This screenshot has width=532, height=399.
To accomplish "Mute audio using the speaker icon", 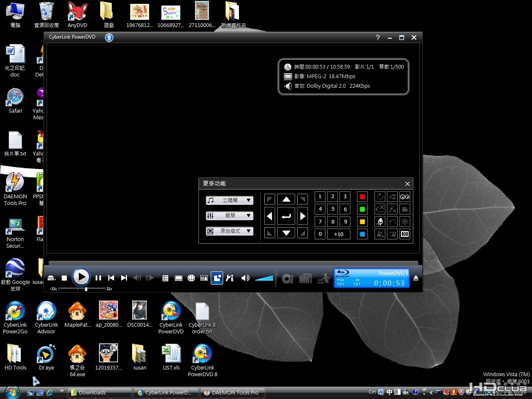I will (246, 278).
